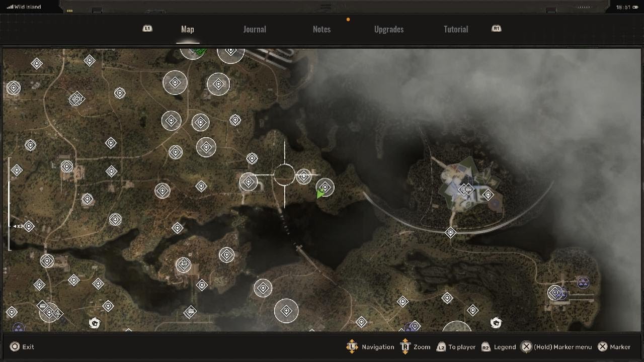Click the clock at top right
The width and height of the screenshot is (644, 362).
click(x=624, y=7)
